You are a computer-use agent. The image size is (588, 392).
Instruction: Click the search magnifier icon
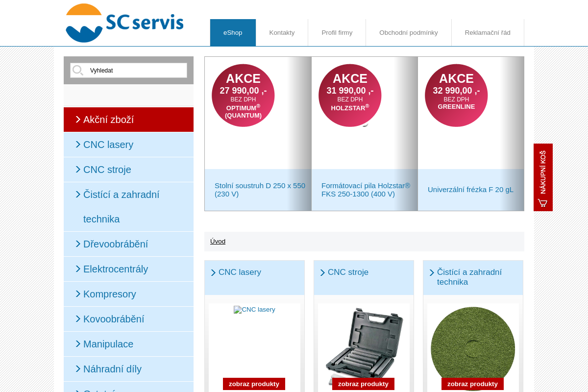pos(77,70)
